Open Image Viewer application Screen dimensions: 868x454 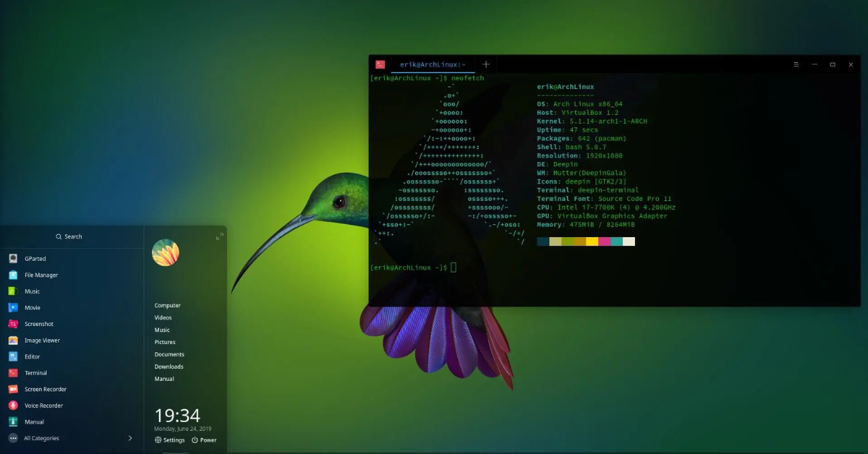point(13,340)
